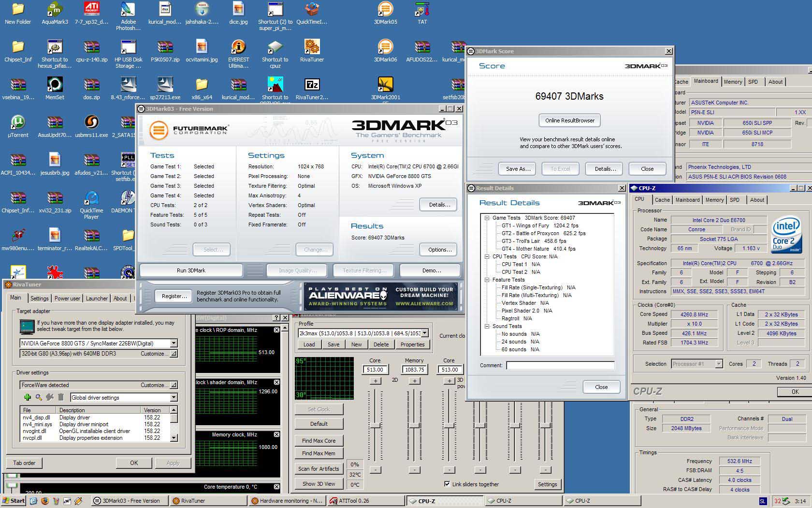812x508 pixels.
Task: Open the Launcher tab in RivaTuner
Action: (97, 299)
